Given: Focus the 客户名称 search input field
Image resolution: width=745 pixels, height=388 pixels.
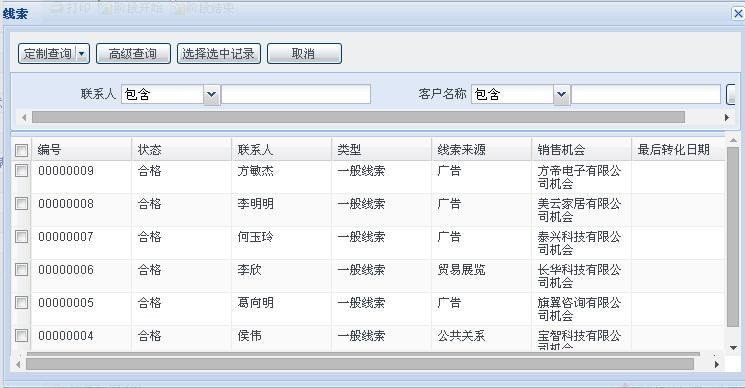Looking at the screenshot, I should [646, 94].
